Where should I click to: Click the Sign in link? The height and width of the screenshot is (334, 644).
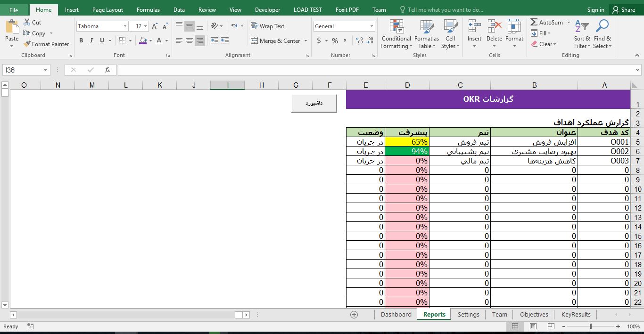tap(595, 9)
